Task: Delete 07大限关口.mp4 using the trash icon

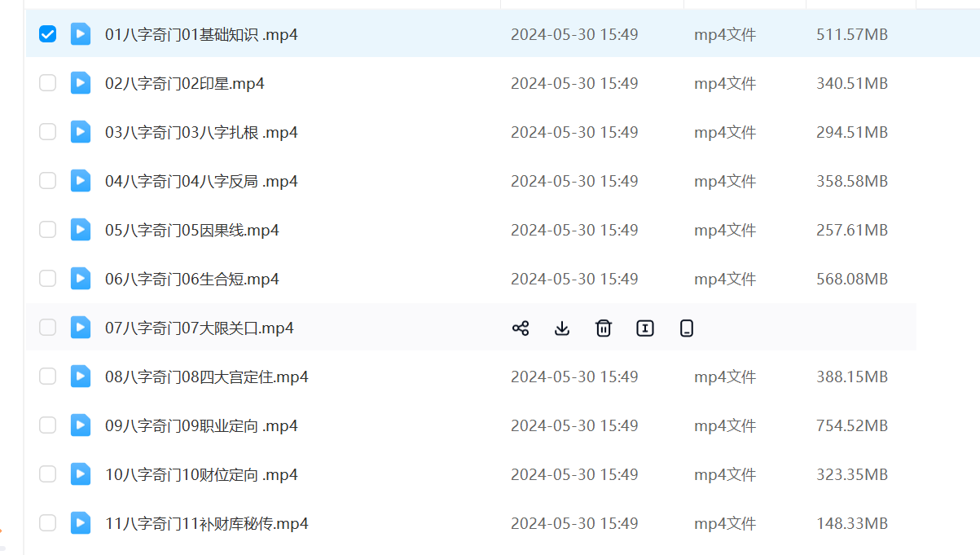Action: coord(604,328)
